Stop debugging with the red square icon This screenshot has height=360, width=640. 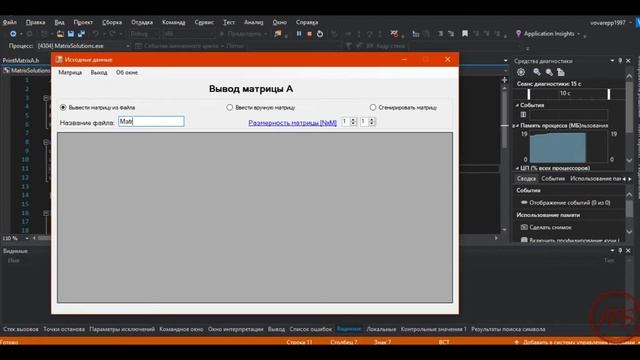[x=309, y=34]
